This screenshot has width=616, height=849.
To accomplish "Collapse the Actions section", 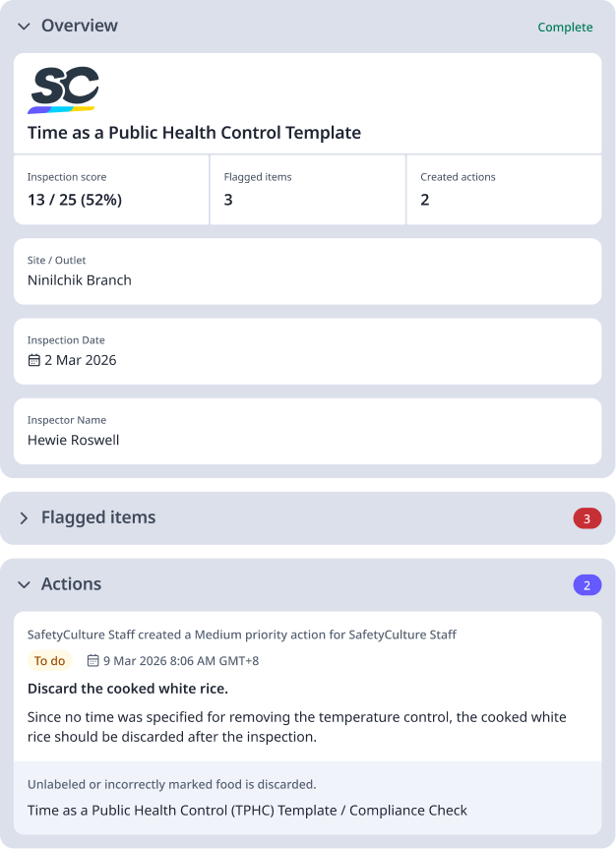I will point(23,583).
